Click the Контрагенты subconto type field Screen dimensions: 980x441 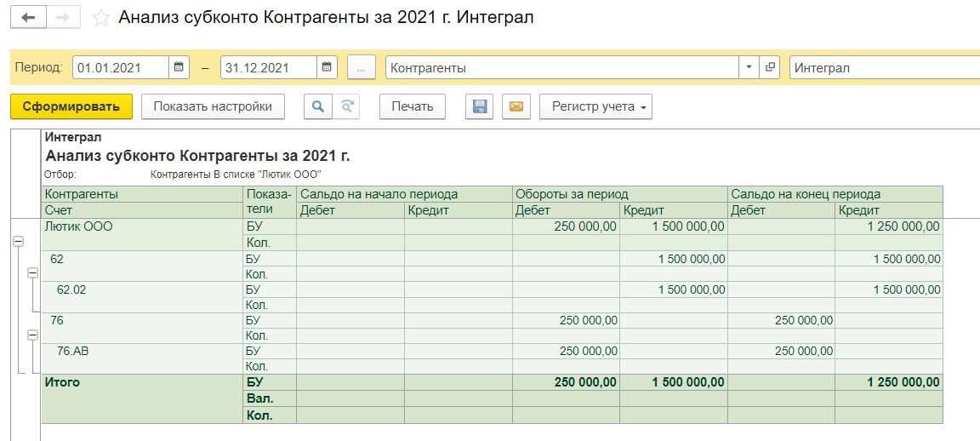point(562,68)
